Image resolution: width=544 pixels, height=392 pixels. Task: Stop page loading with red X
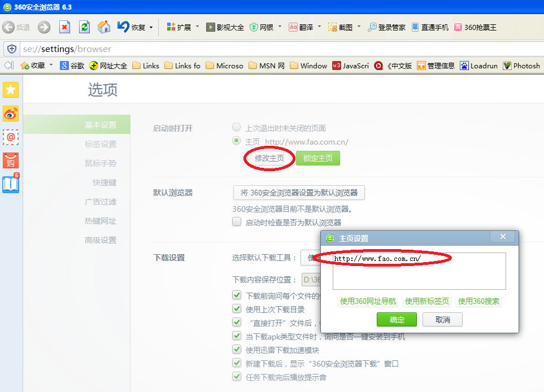click(64, 27)
